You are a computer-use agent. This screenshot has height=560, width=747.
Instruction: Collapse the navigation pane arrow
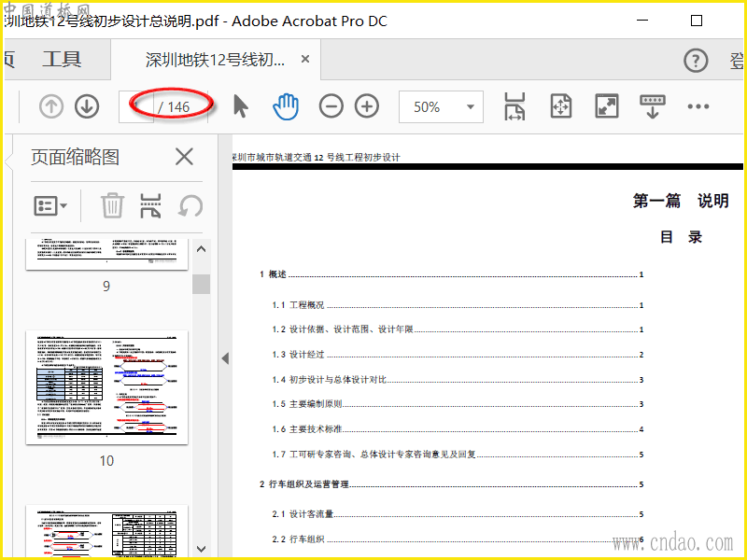pos(225,358)
